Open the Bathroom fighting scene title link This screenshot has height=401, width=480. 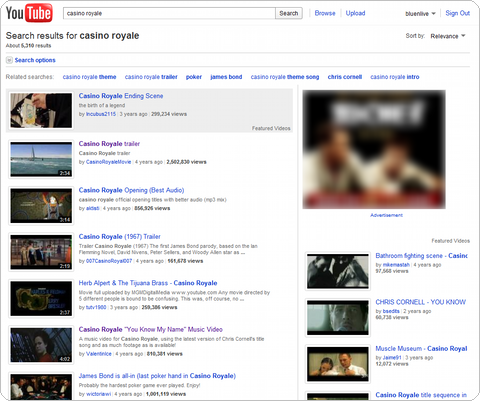tap(422, 256)
